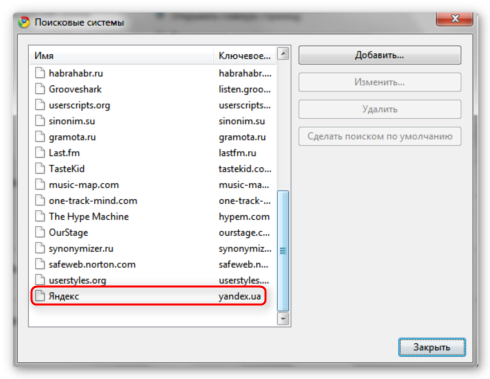Image resolution: width=490 pixels, height=379 pixels.
Task: Click the one-track-... keyword cell
Action: point(245,201)
